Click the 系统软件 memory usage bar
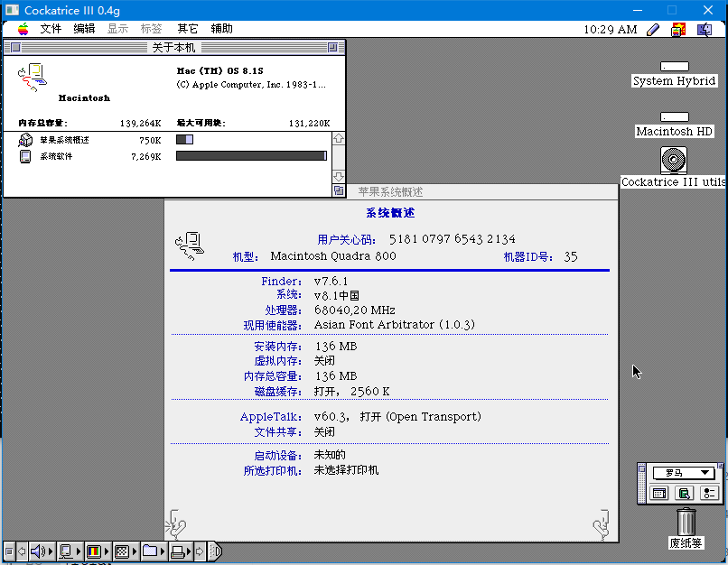728x565 pixels. coord(251,156)
